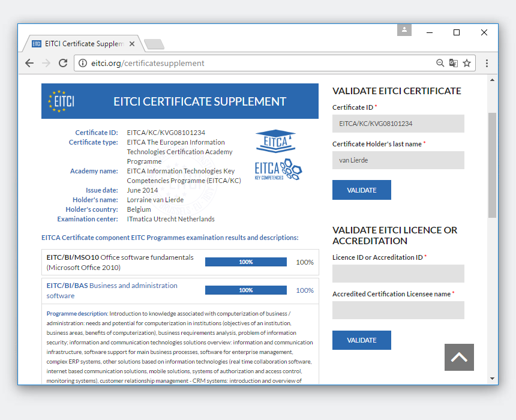This screenshot has width=516, height=420.
Task: Click the EITCI logo in header
Action: tap(61, 101)
